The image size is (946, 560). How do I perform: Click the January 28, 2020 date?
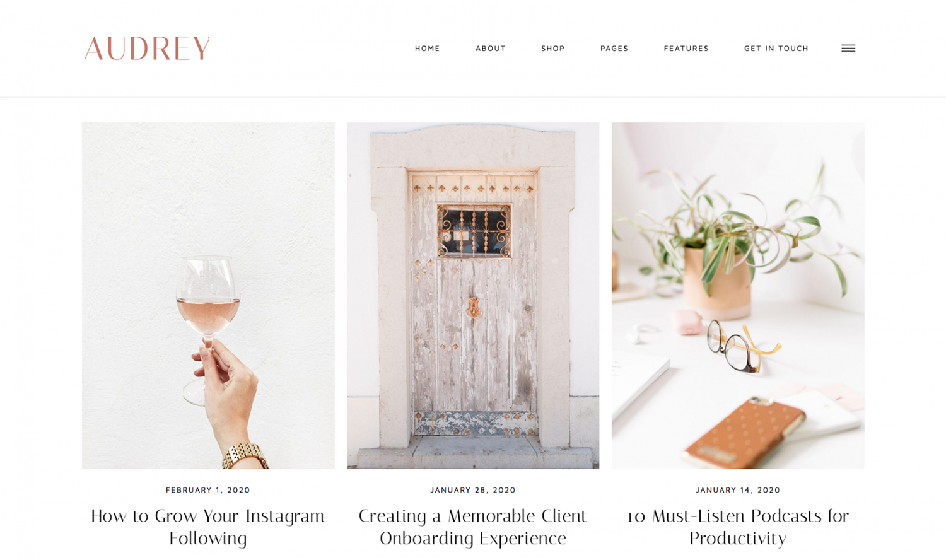473,490
